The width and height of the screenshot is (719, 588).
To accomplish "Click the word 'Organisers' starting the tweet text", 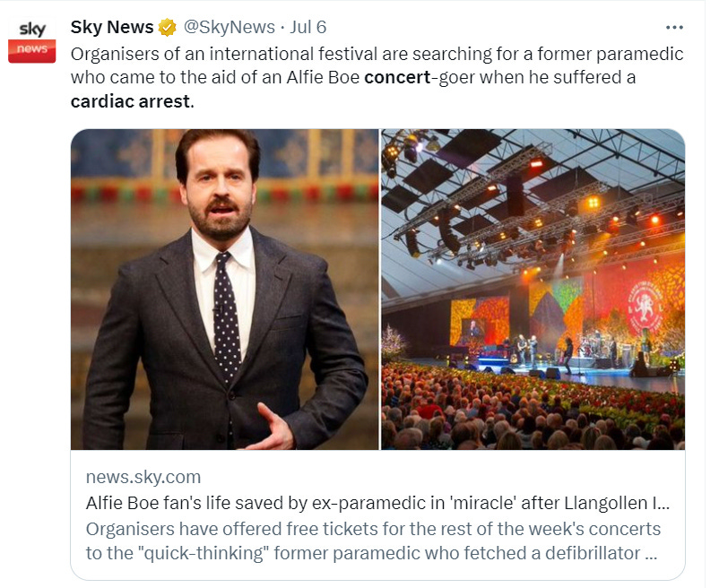I will click(x=114, y=54).
